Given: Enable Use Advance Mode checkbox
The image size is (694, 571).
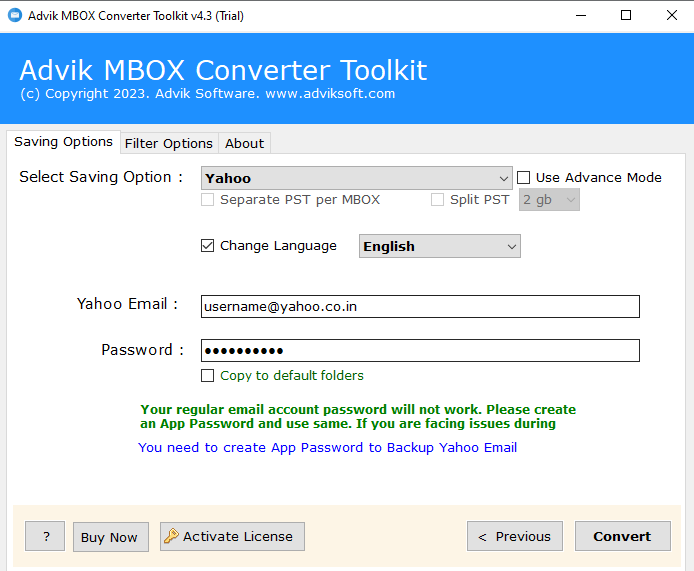Looking at the screenshot, I should coord(524,177).
